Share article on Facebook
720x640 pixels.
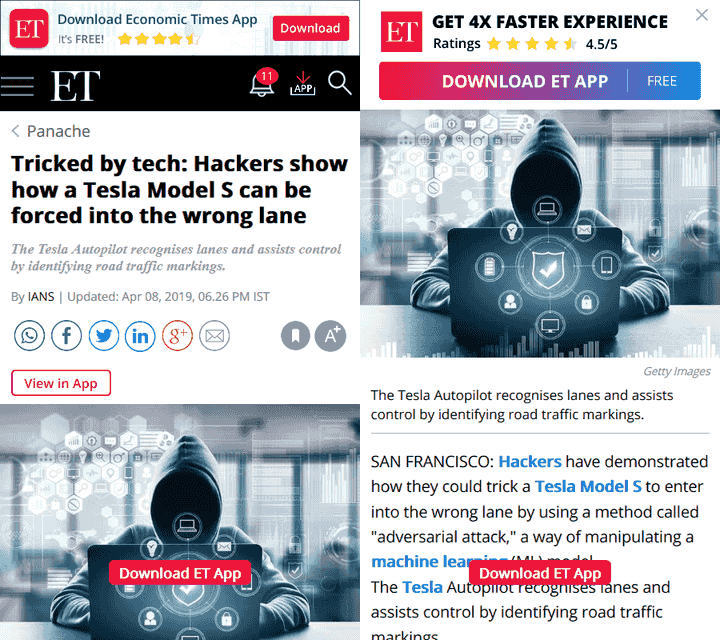point(66,336)
